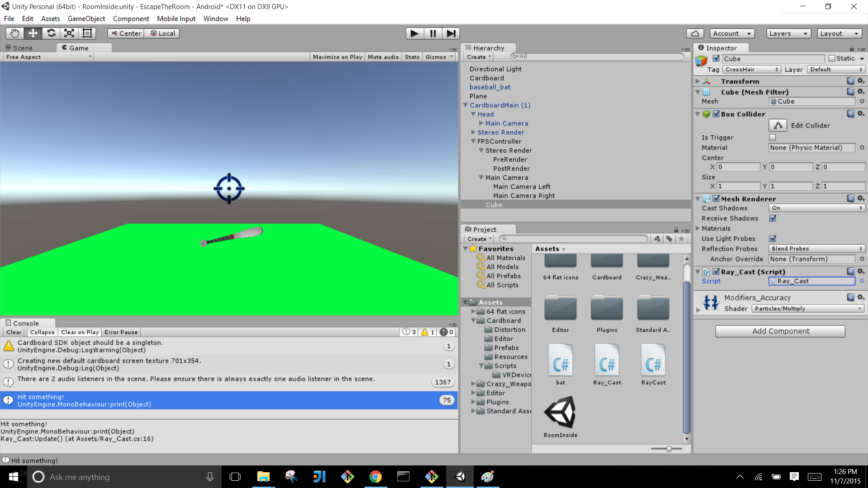This screenshot has height=488, width=868.
Task: Click the Play button
Action: [414, 33]
